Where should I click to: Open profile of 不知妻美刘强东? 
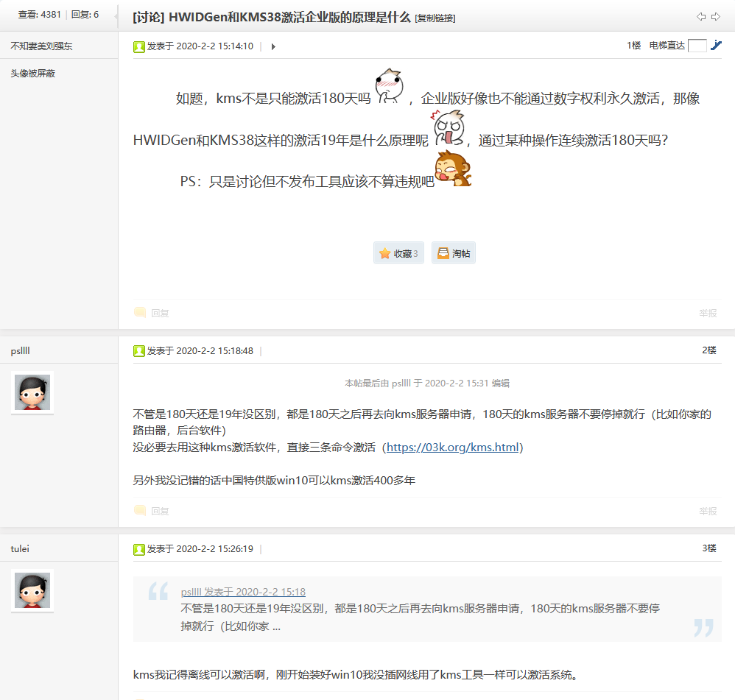pos(41,46)
